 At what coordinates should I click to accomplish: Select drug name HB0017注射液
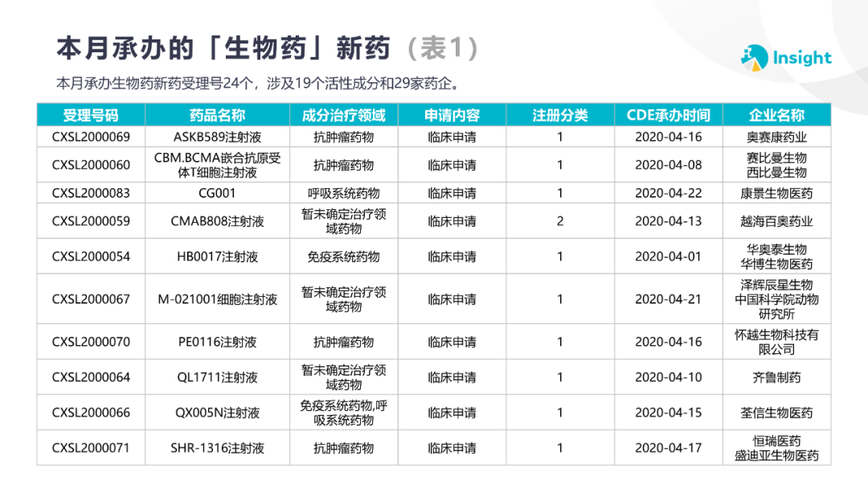(217, 257)
